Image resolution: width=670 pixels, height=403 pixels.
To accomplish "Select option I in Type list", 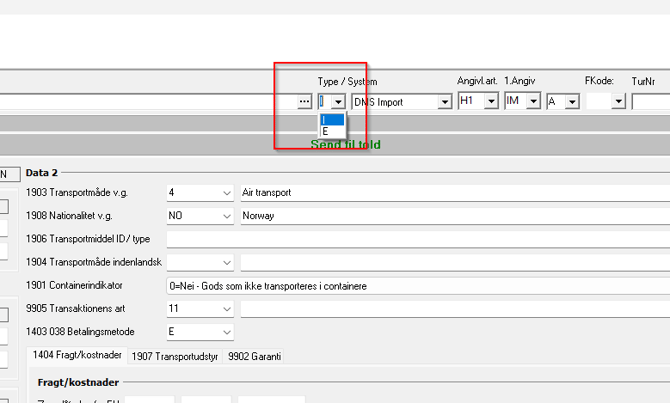I will [331, 120].
